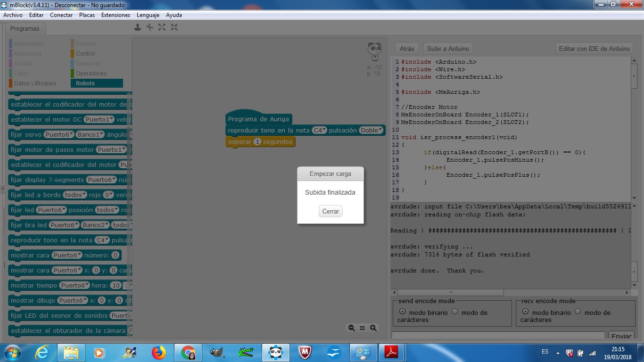
Task: Select recv encode 'modo de carácteres' radio
Action: (578, 312)
